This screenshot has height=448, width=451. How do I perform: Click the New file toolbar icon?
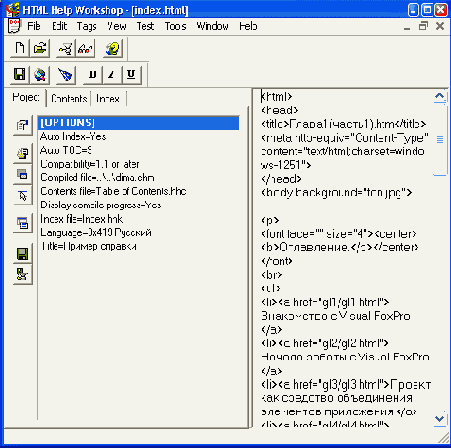(x=20, y=49)
